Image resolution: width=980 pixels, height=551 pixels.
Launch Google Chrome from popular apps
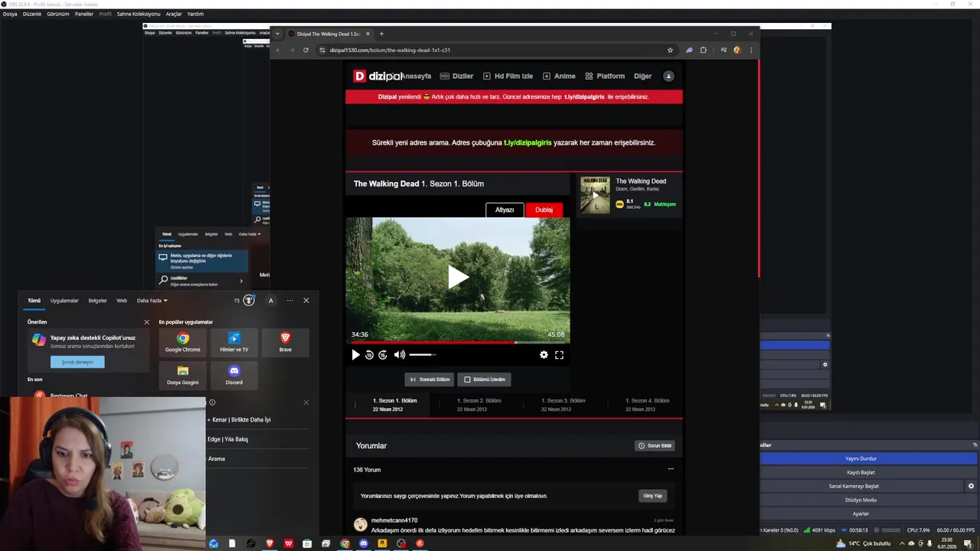coord(183,342)
